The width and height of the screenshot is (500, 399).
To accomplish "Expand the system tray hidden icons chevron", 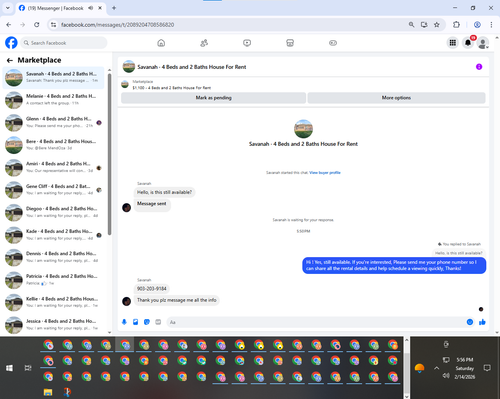I will (436, 368).
